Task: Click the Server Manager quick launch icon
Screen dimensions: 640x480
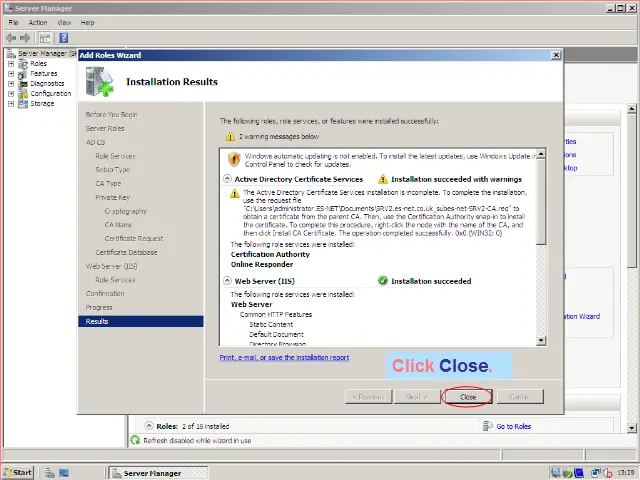Action: [x=50, y=473]
